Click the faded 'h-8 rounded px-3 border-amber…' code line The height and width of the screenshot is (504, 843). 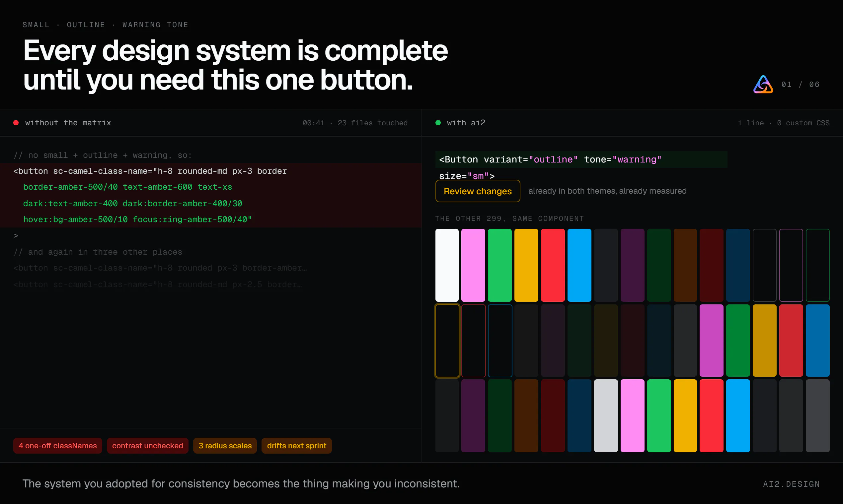click(x=160, y=268)
